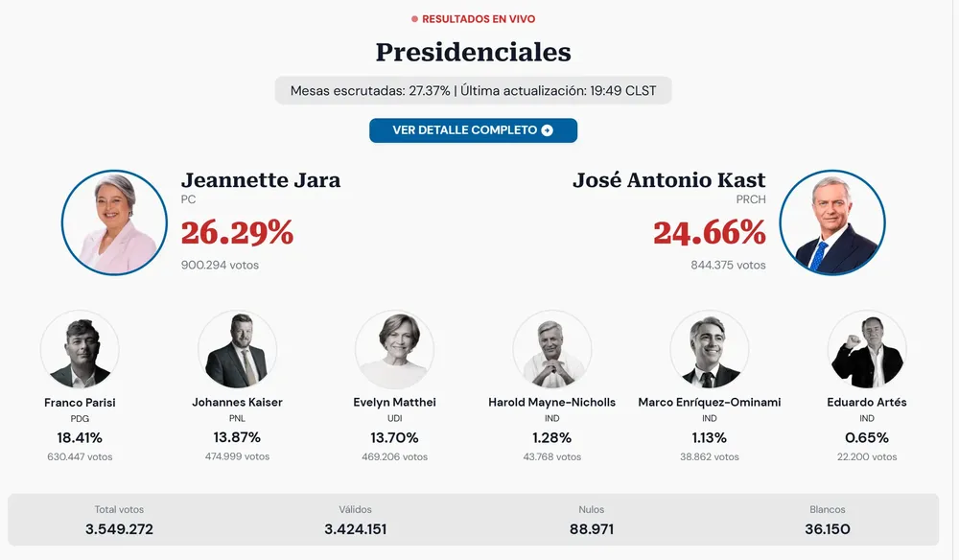
Task: Open the VER DETALLE COMPLETO button
Action: tap(473, 129)
